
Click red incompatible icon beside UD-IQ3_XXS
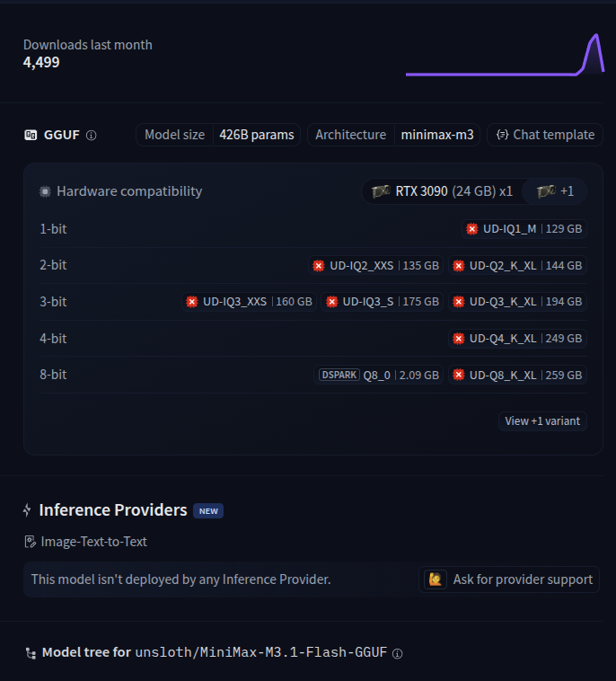click(192, 301)
